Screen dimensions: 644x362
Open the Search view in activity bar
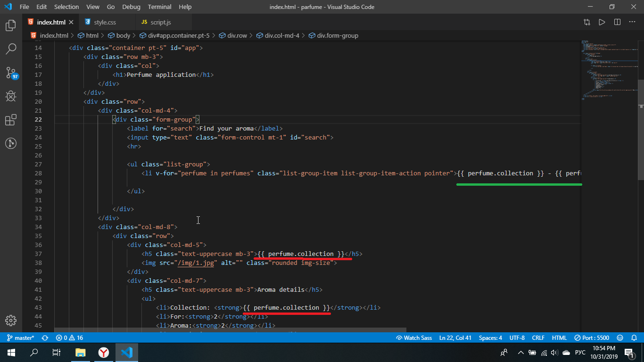point(11,49)
